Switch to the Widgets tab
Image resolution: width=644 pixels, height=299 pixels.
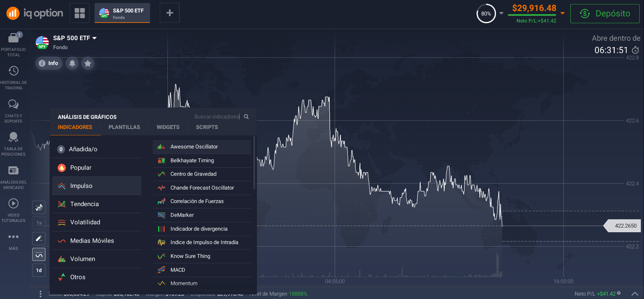168,127
